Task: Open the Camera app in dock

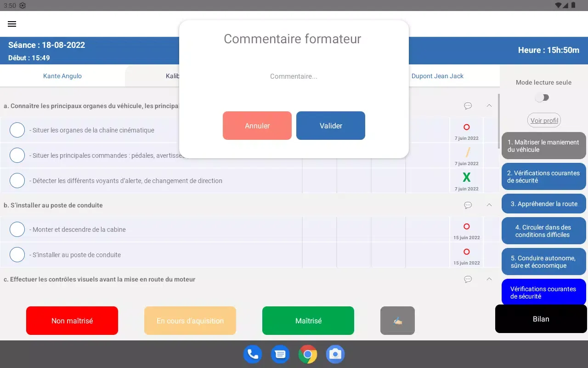Action: [x=335, y=354]
